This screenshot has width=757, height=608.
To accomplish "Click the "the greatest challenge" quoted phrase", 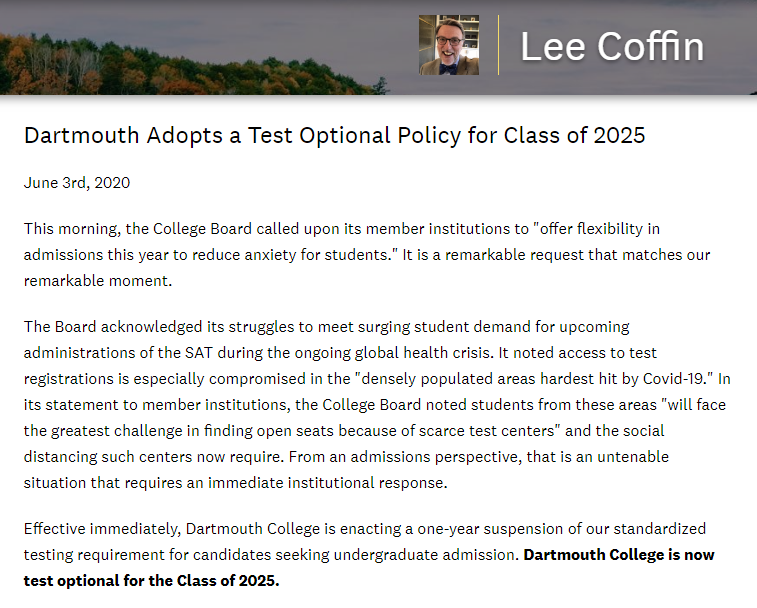I will 109,430.
